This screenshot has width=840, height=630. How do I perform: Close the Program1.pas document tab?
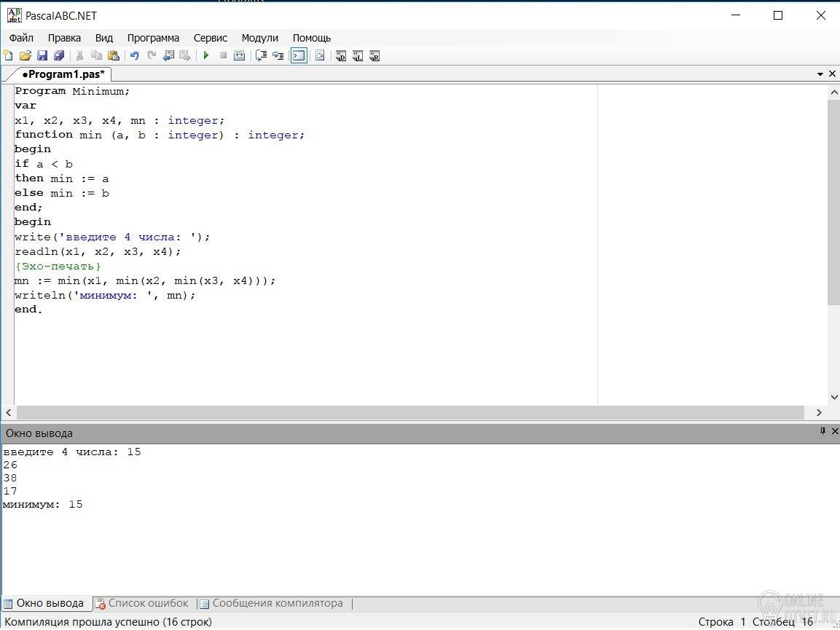point(833,74)
